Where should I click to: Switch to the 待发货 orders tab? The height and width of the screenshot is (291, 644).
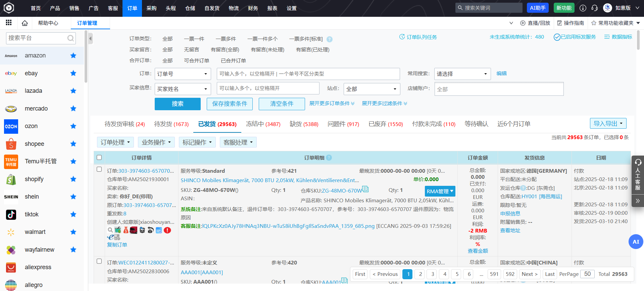point(171,124)
